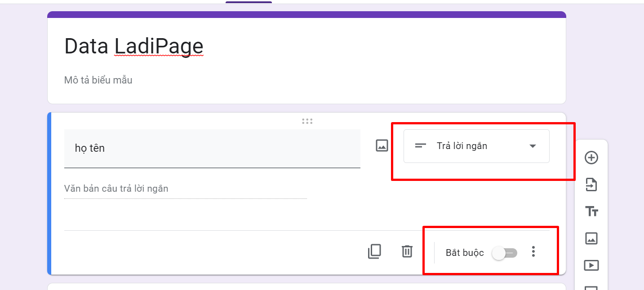Enable the Bắt buộc required toggle
Image resolution: width=644 pixels, height=290 pixels.
[x=505, y=253]
